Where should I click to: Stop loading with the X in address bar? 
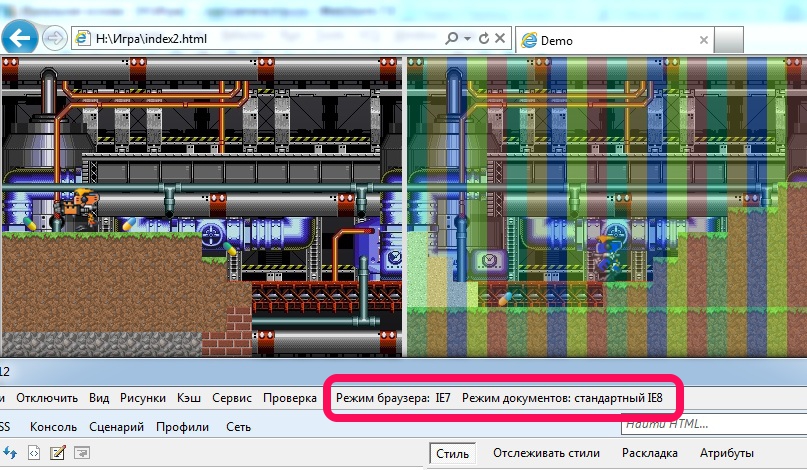pos(500,39)
